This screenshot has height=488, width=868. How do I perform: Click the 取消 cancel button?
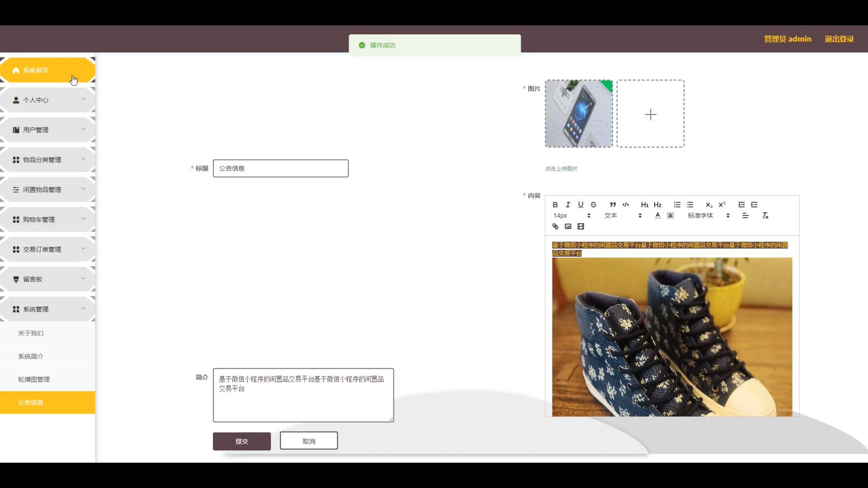tap(309, 441)
